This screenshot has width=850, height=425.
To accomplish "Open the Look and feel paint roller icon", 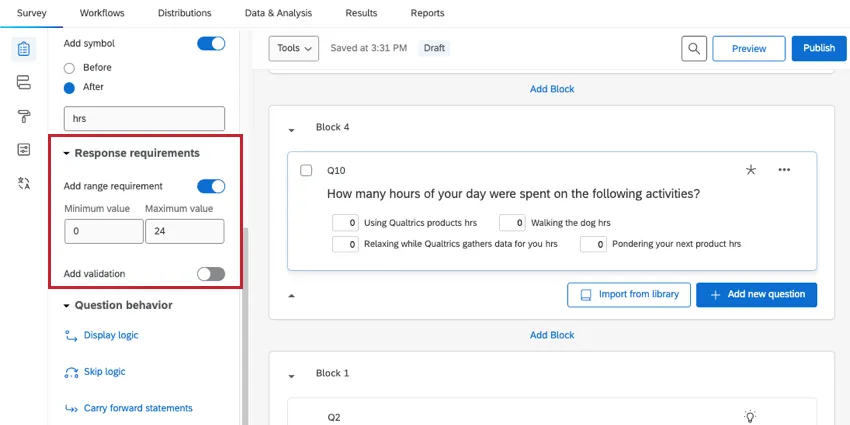I will [23, 116].
